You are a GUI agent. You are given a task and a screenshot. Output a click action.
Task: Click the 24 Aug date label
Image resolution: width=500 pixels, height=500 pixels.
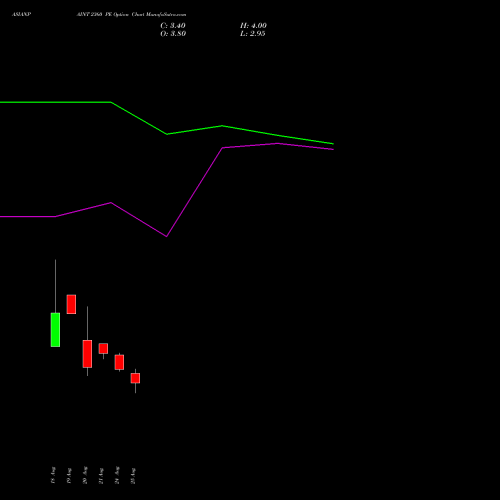coord(117,475)
